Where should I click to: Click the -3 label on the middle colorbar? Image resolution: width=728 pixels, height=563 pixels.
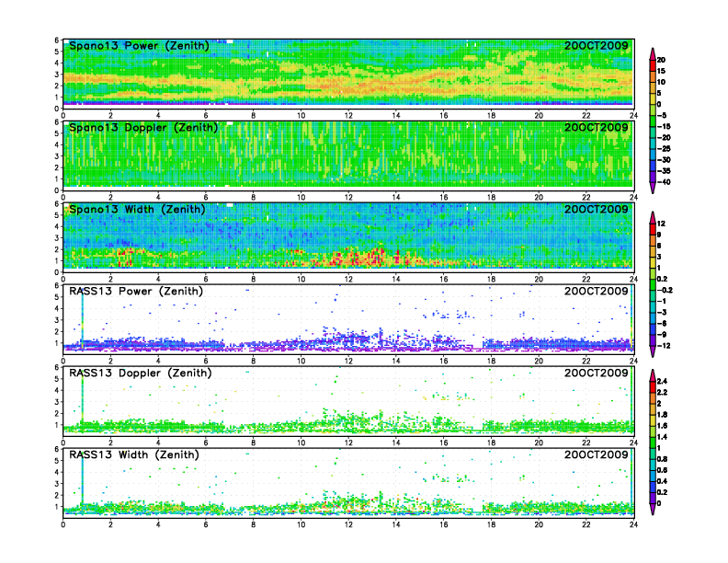(x=662, y=312)
